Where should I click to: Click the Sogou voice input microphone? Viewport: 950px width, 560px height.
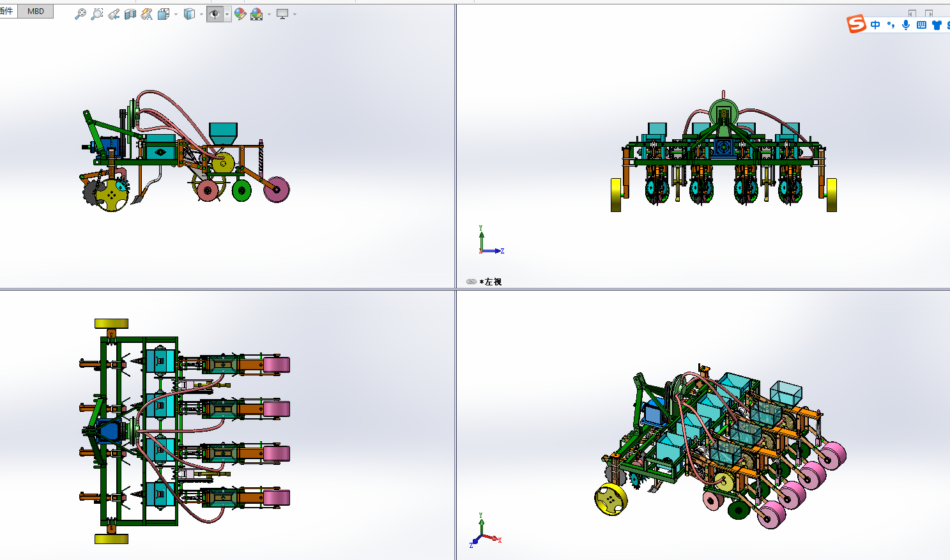[x=905, y=25]
